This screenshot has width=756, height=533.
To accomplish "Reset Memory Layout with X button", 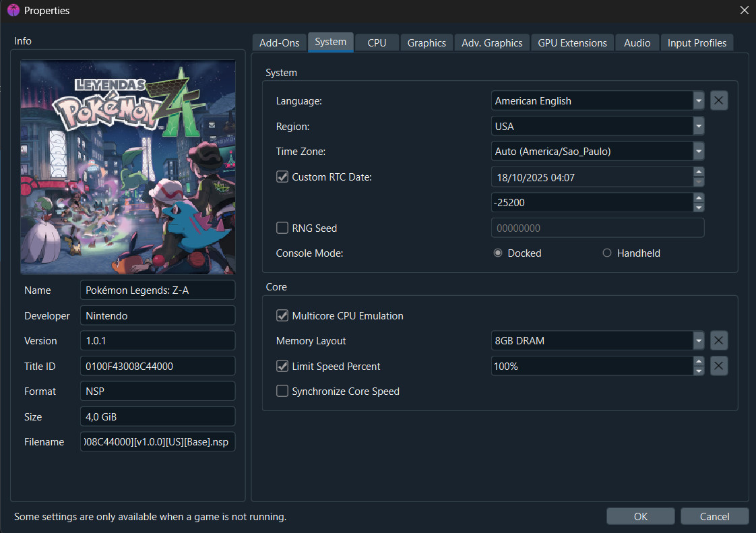I will pyautogui.click(x=719, y=341).
